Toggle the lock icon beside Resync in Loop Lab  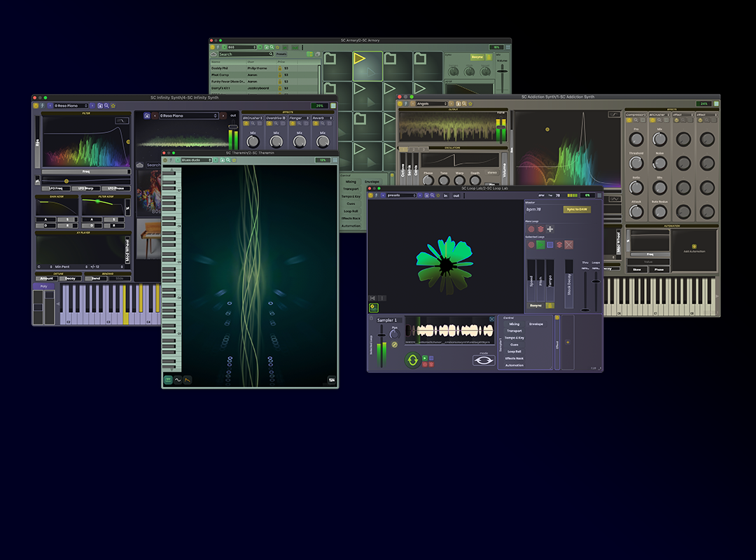tap(549, 306)
